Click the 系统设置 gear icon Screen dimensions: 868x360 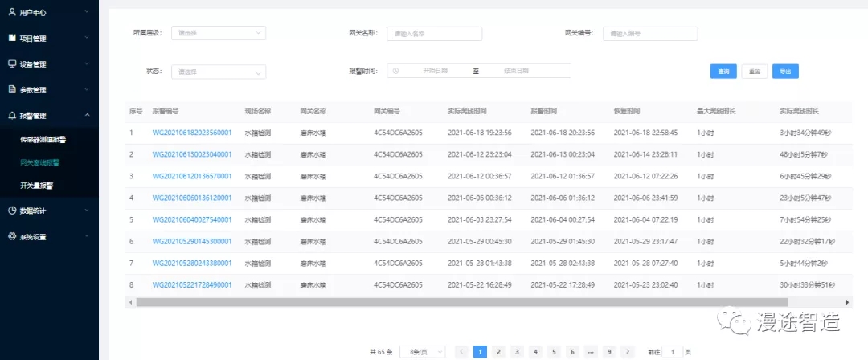[12, 236]
